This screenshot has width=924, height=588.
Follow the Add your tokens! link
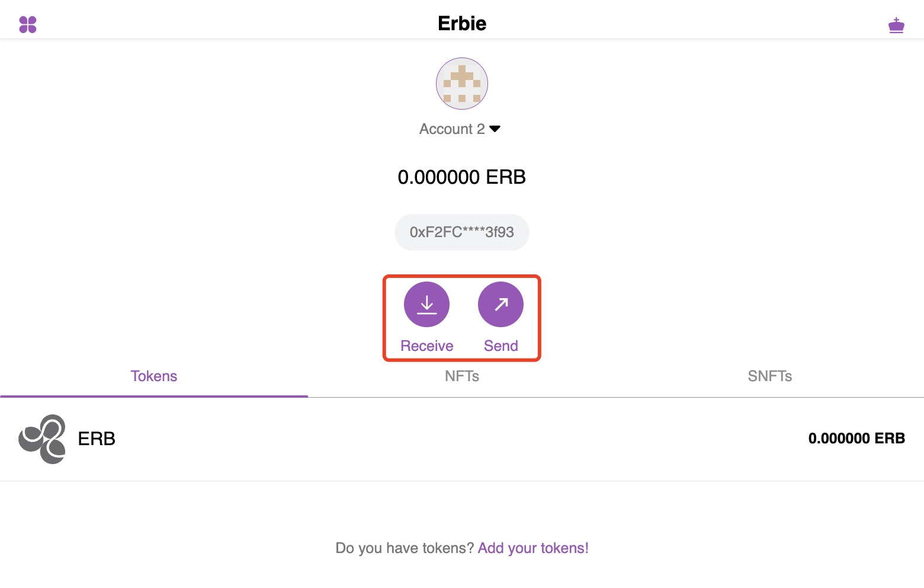tap(533, 548)
